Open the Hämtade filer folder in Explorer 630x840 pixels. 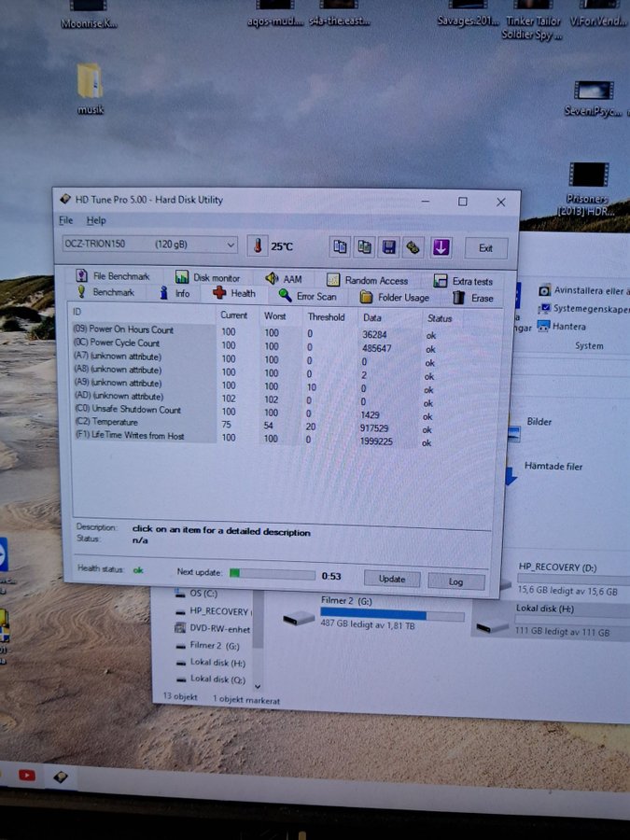click(x=553, y=466)
